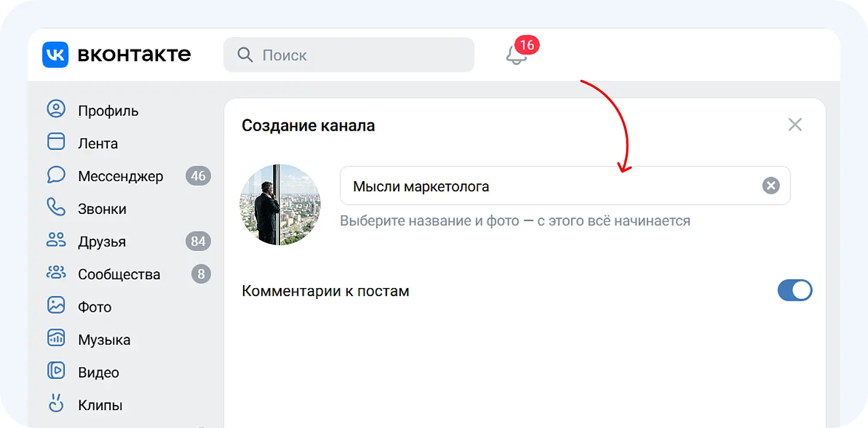Image resolution: width=868 pixels, height=428 pixels.
Task: Open Видео from the sidebar
Action: (98, 372)
